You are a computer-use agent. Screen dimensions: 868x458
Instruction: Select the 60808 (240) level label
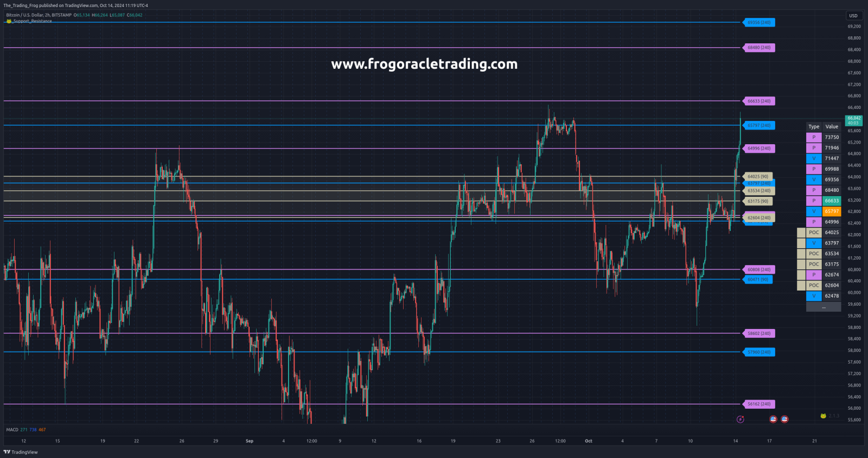759,269
